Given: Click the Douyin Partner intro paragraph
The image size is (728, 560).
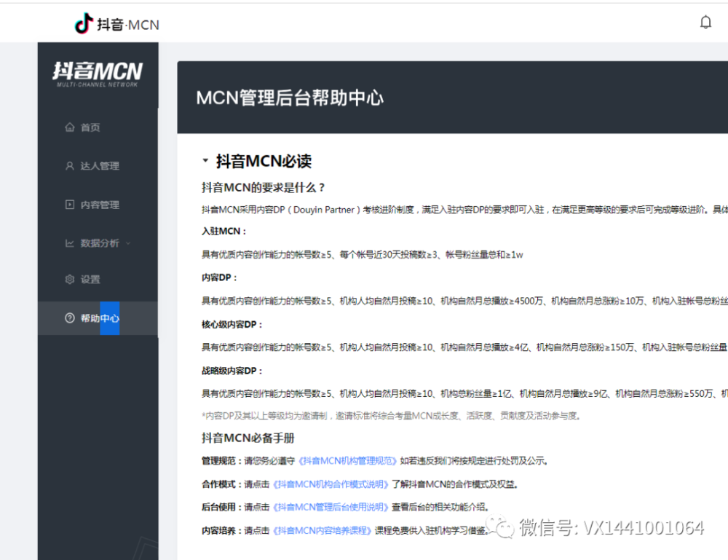Looking at the screenshot, I should (464, 210).
